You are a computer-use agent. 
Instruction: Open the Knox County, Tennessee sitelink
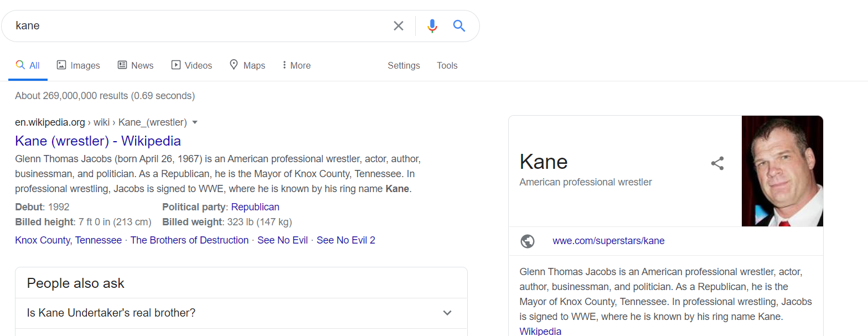68,240
